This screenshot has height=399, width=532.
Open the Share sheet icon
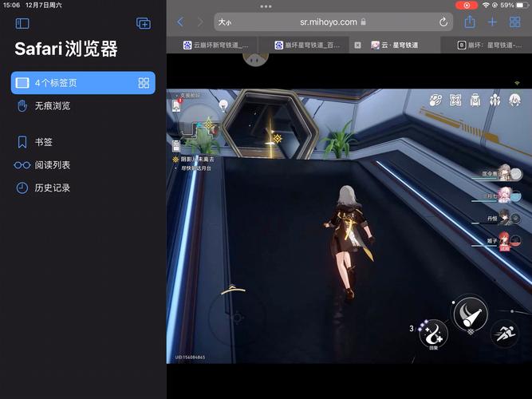(470, 22)
